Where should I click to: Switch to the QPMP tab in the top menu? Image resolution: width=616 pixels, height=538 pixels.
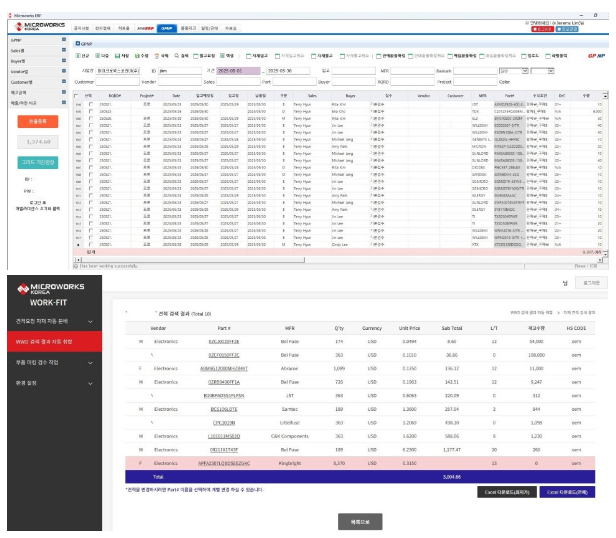coord(167,30)
